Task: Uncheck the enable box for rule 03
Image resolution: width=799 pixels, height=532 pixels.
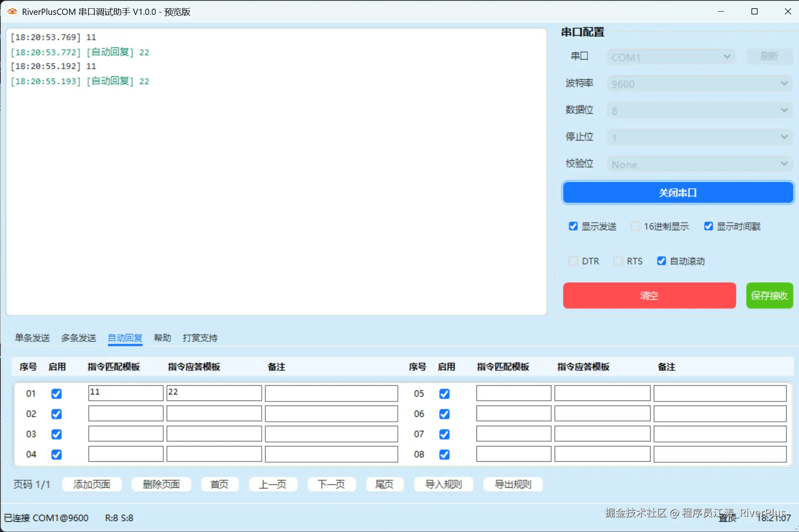Action: 57,434
